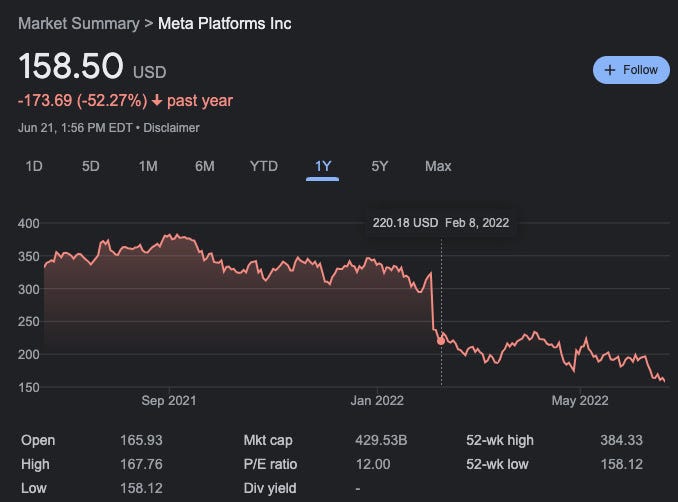The image size is (678, 502).
Task: Click the 220.18 USD chart tooltip
Action: 441,223
